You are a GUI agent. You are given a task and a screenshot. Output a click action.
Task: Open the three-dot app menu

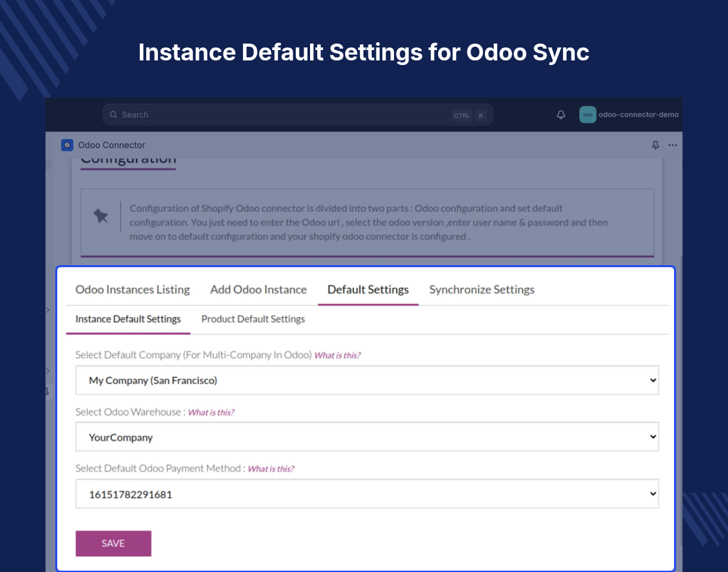click(x=672, y=146)
